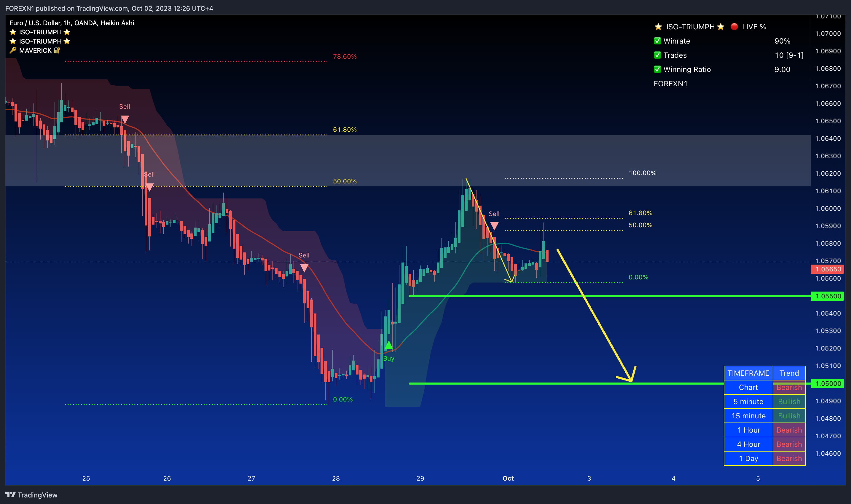Image resolution: width=851 pixels, height=504 pixels.
Task: Click the MAVERICK indicator legend
Action: (35, 50)
